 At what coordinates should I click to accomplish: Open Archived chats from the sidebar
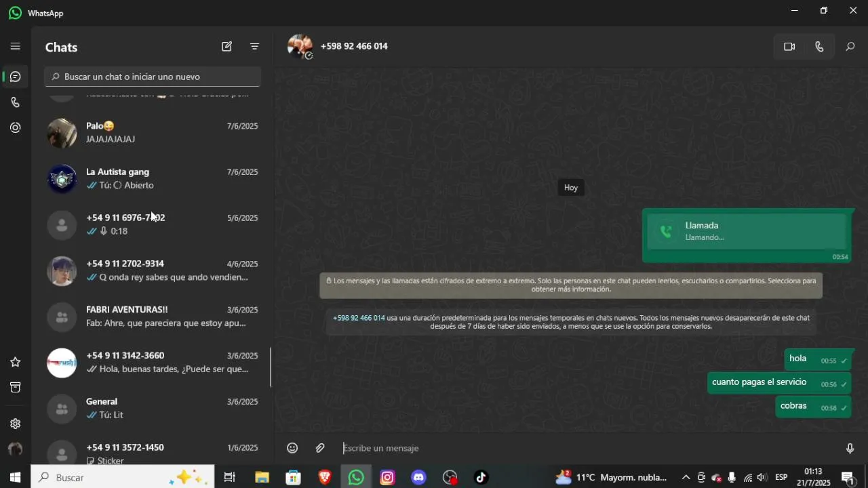(x=15, y=387)
